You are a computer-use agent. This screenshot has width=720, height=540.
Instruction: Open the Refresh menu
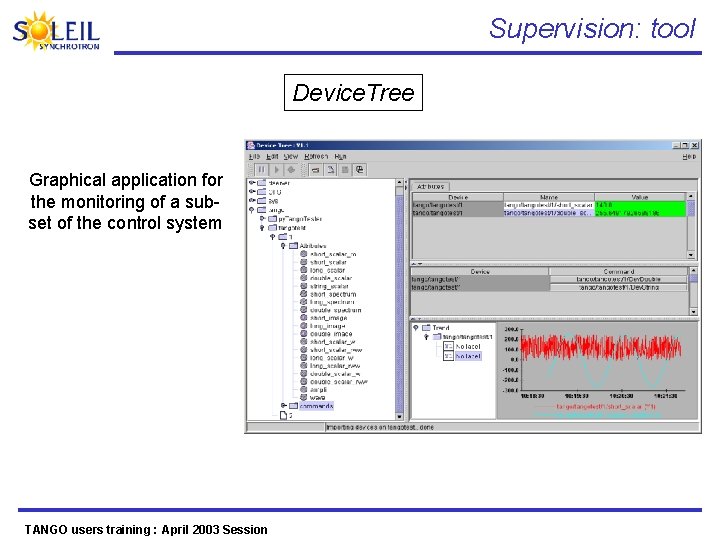[x=316, y=157]
